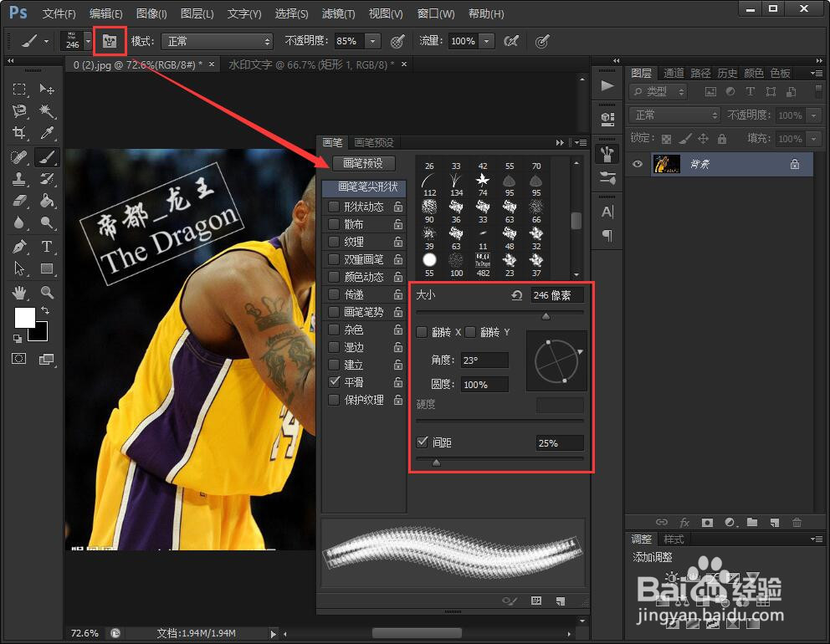This screenshot has width=830, height=644.
Task: Enable airbrush build-up in options bar
Action: [511, 41]
